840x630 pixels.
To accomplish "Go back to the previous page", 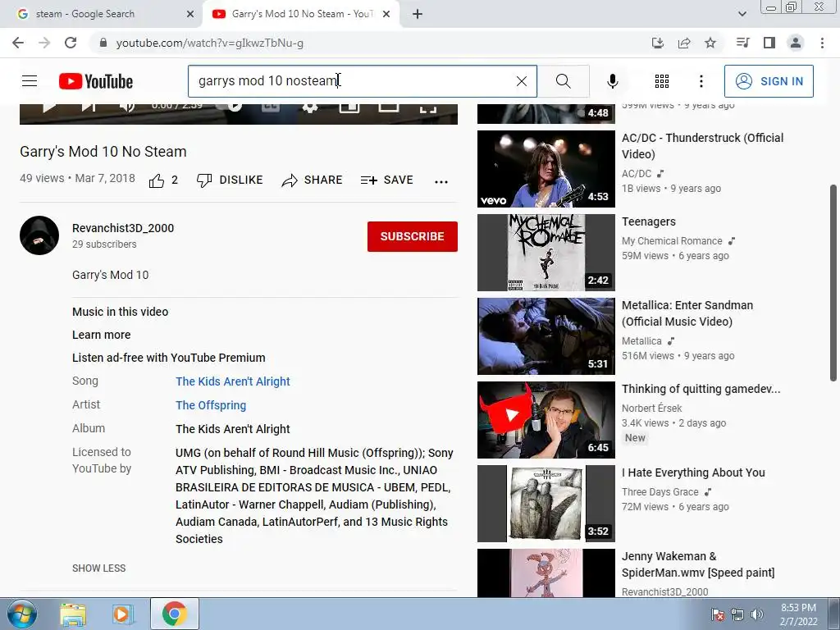I will (18, 43).
